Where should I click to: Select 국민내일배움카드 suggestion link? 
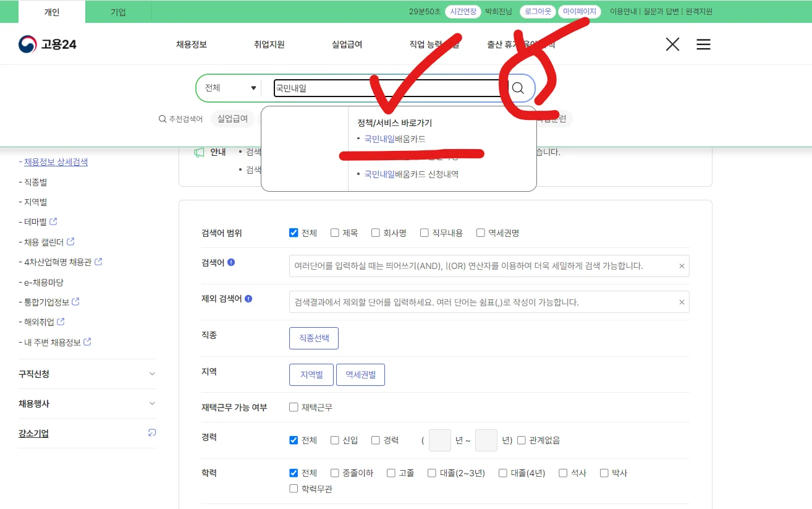[395, 139]
